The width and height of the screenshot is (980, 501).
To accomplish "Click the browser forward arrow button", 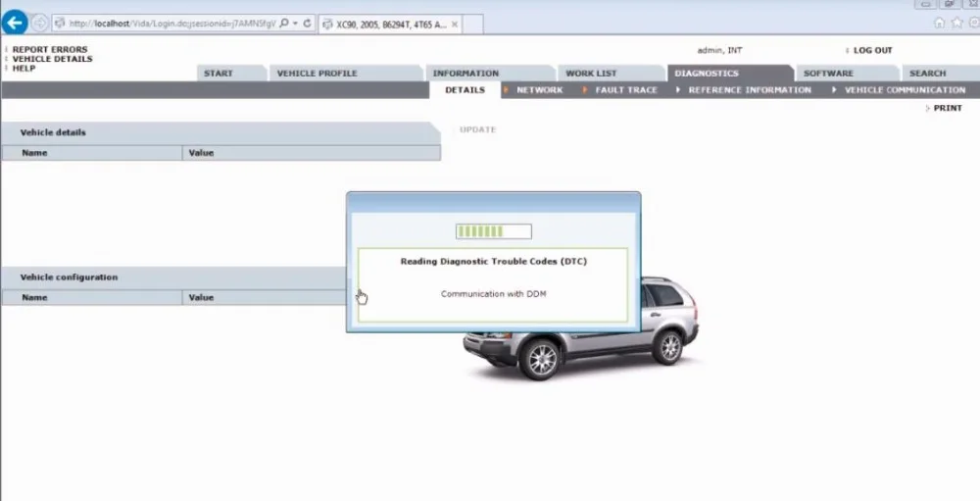I will 39,24.
